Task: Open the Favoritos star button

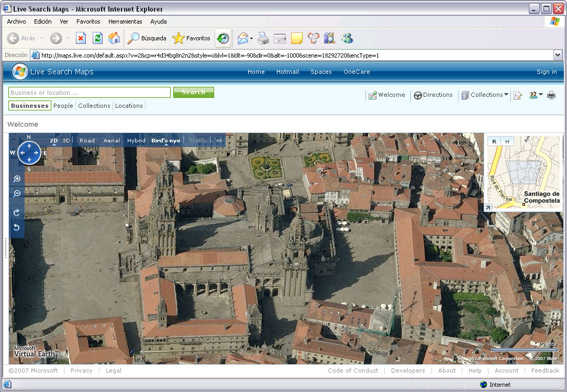Action: [x=191, y=38]
